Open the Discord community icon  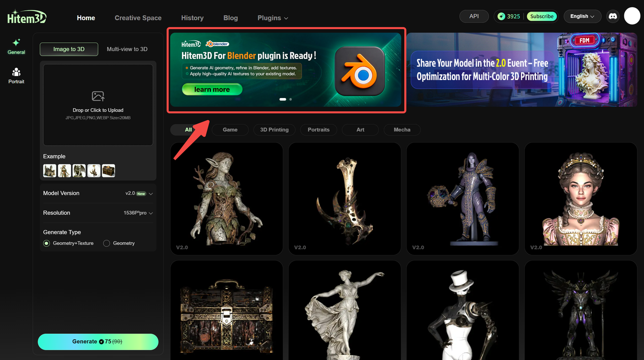point(612,16)
